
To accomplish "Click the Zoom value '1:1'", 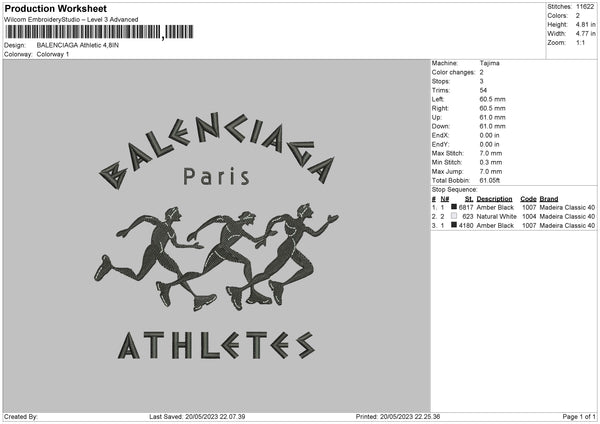I will coord(580,43).
